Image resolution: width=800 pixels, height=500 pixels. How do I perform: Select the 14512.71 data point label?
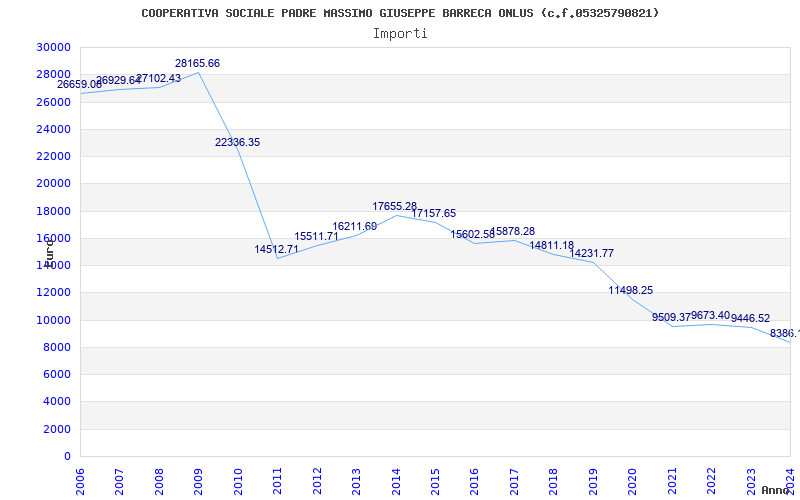point(277,249)
